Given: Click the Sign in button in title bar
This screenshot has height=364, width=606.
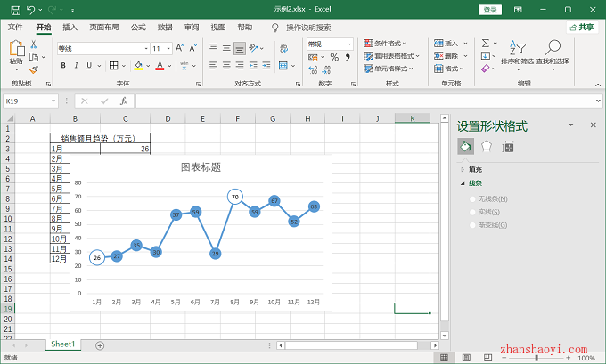Looking at the screenshot, I should 490,10.
